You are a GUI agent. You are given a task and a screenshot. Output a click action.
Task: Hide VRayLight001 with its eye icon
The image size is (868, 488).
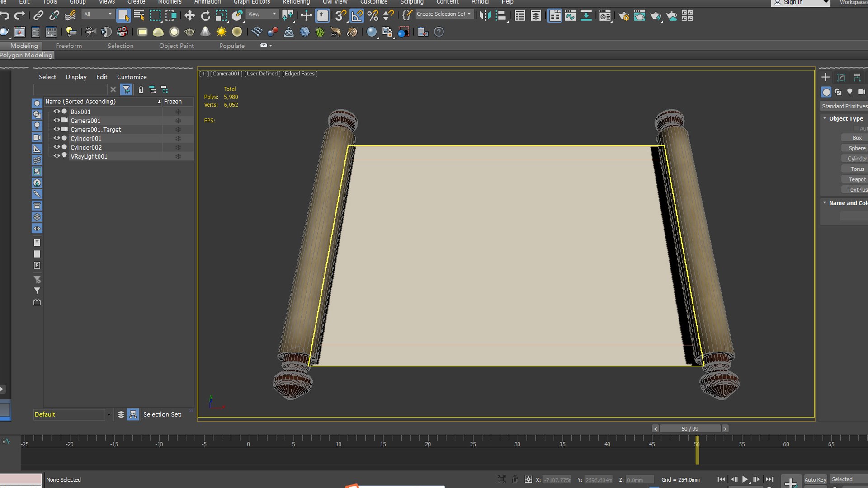(x=57, y=156)
